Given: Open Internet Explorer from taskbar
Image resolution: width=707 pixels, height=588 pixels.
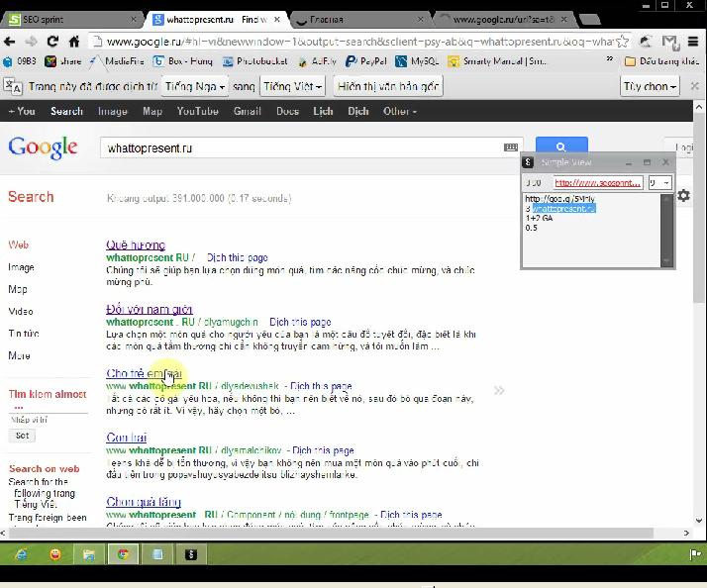Looking at the screenshot, I should pos(21,554).
